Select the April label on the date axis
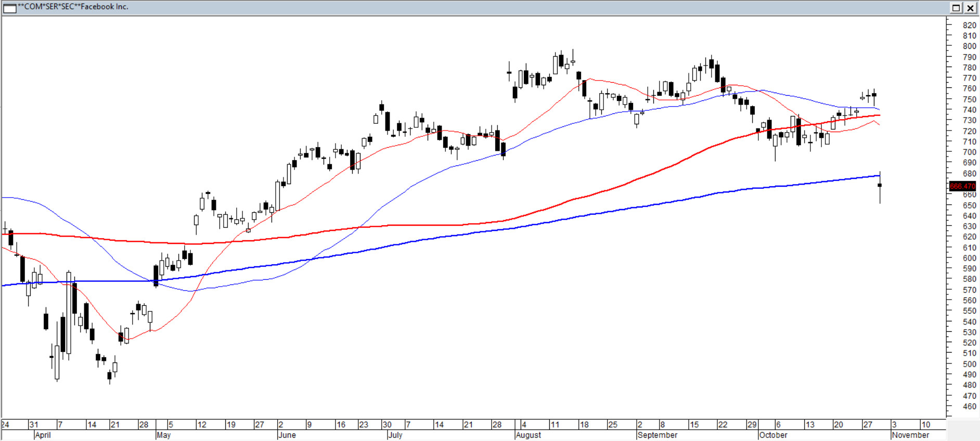The height and width of the screenshot is (441, 980). [x=43, y=435]
